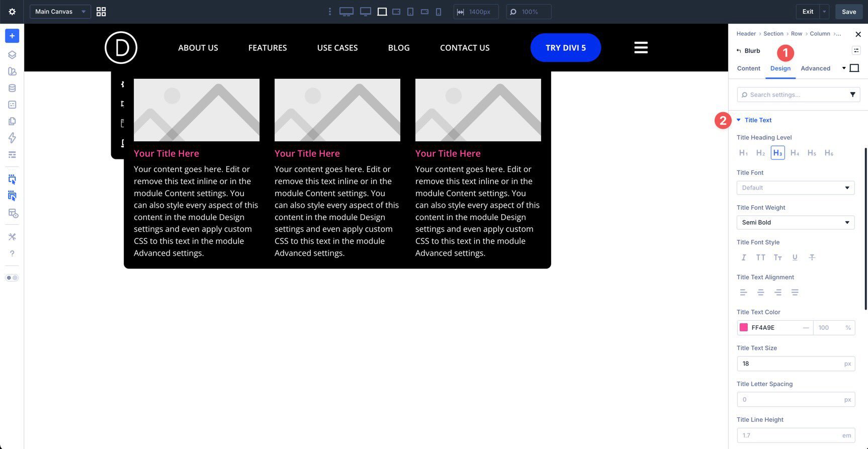Click the Exit button
Image resolution: width=868 pixels, height=449 pixels.
tap(808, 12)
